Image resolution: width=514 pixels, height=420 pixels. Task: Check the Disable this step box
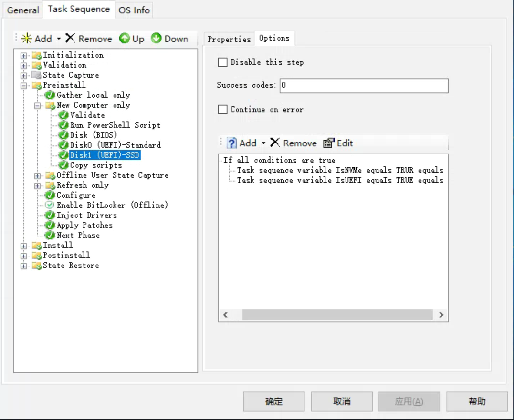point(222,62)
